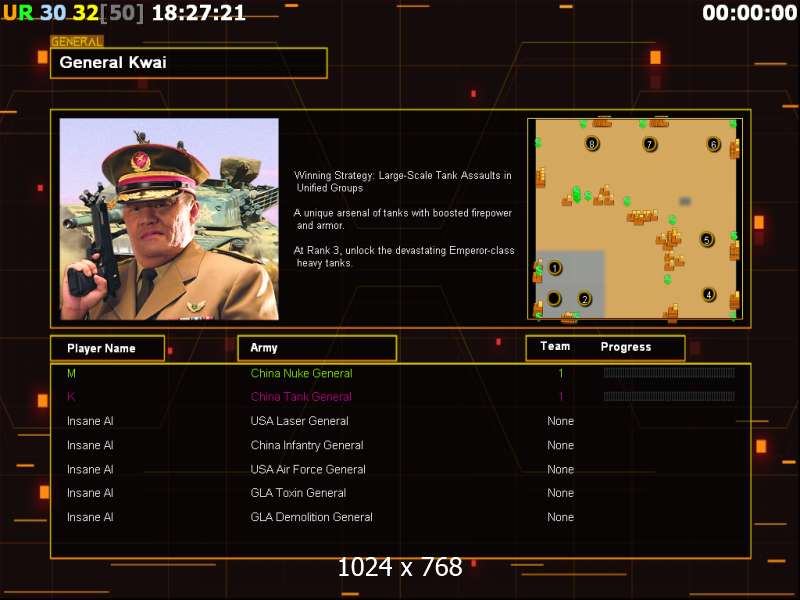This screenshot has width=800, height=600.
Task: Click the UR indicator in the top corner
Action: (x=18, y=13)
